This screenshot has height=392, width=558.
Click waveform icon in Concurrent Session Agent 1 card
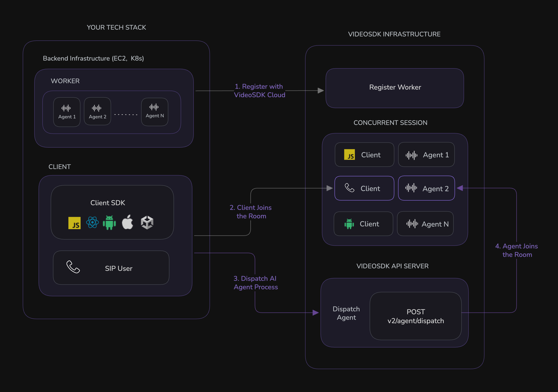pos(411,155)
